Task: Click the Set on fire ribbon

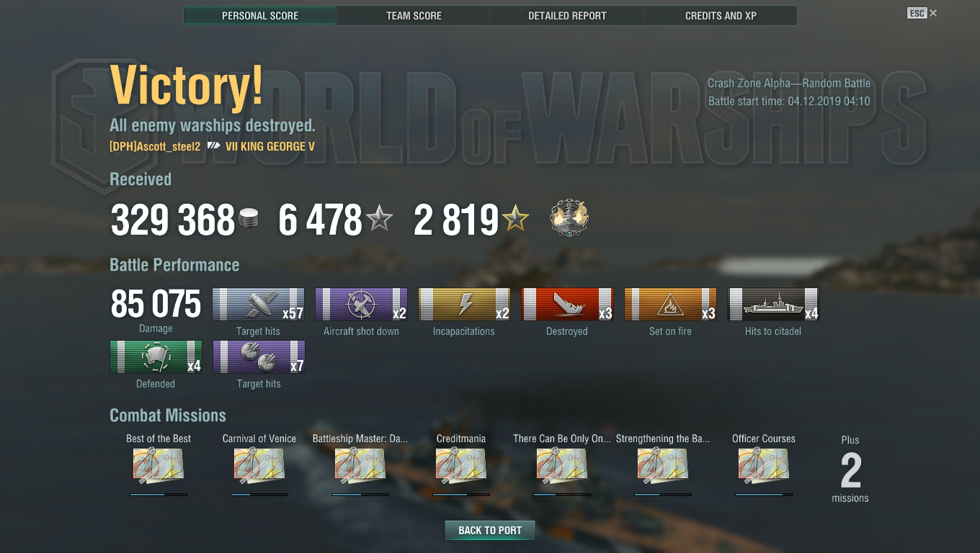Action: 670,305
